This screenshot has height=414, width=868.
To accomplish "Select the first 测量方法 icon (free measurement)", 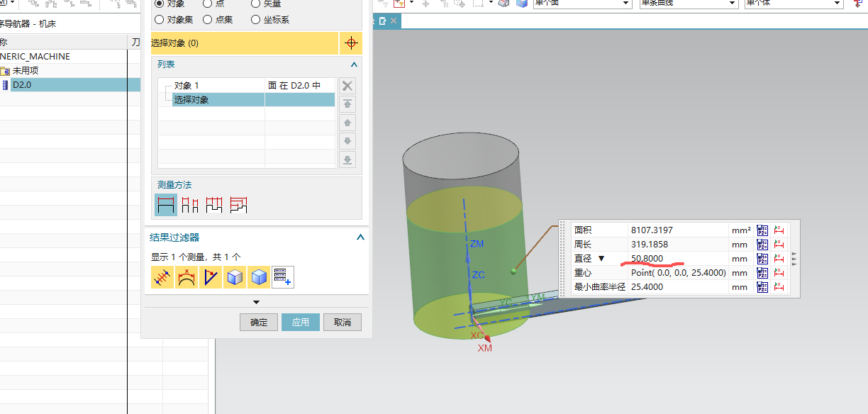I will point(166,206).
